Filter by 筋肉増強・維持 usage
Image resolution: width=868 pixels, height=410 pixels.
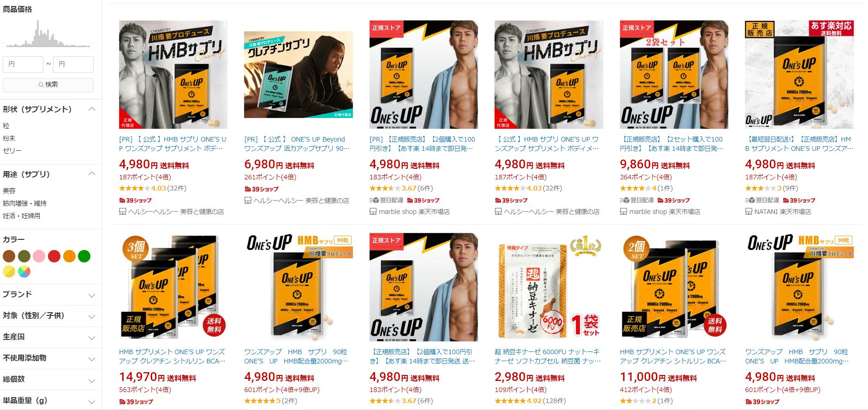[x=24, y=203]
